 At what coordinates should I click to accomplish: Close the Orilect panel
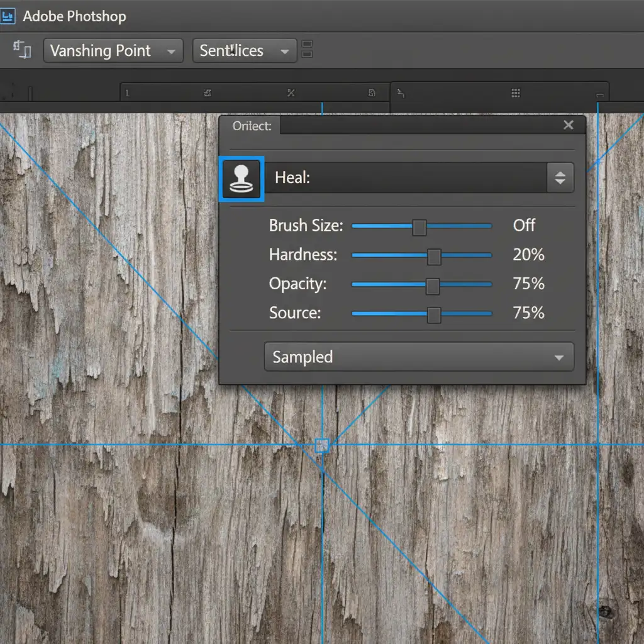click(569, 125)
